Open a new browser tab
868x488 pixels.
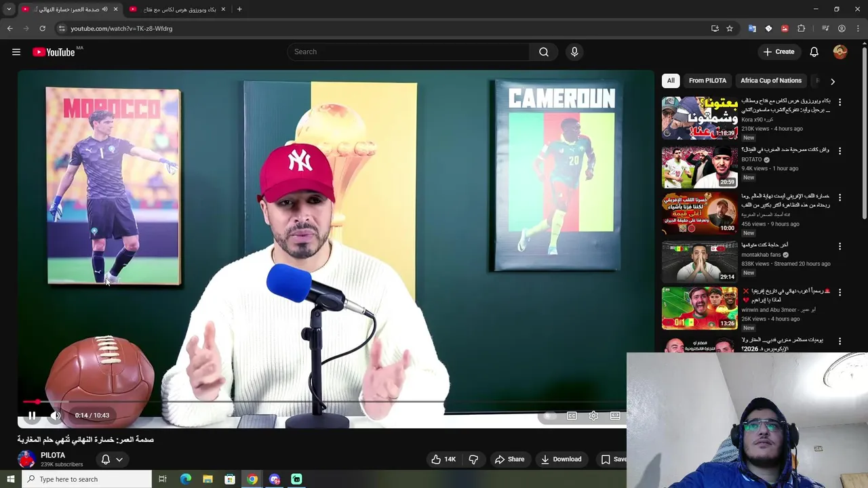239,9
